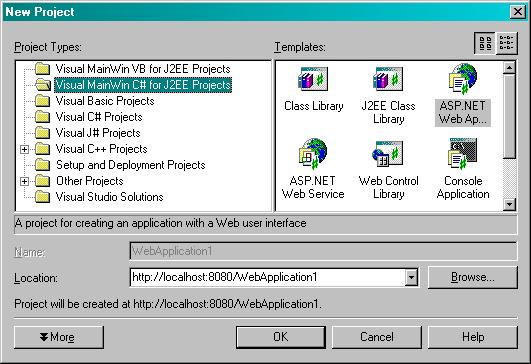
Task: Close the New Project dialog
Action: (518, 12)
